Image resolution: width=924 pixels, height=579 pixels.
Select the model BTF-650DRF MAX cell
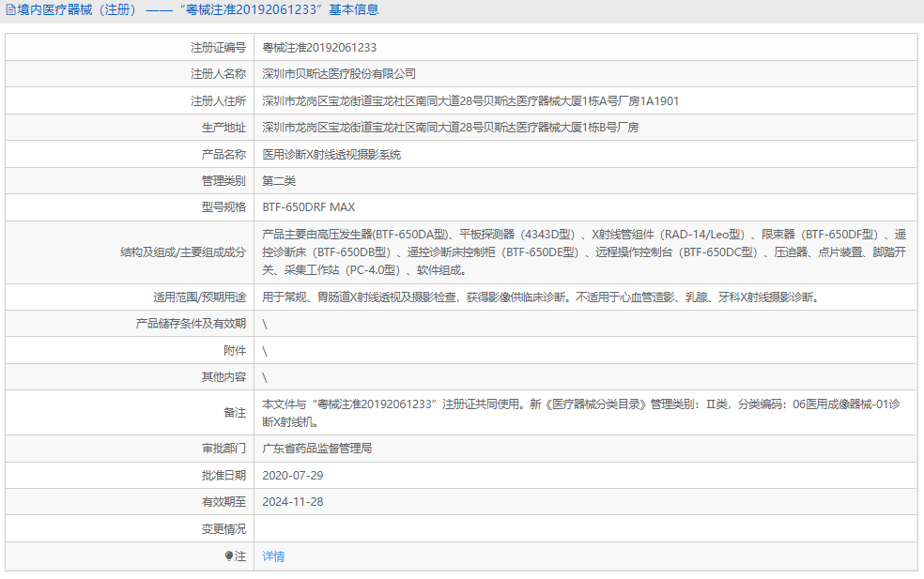tap(307, 206)
